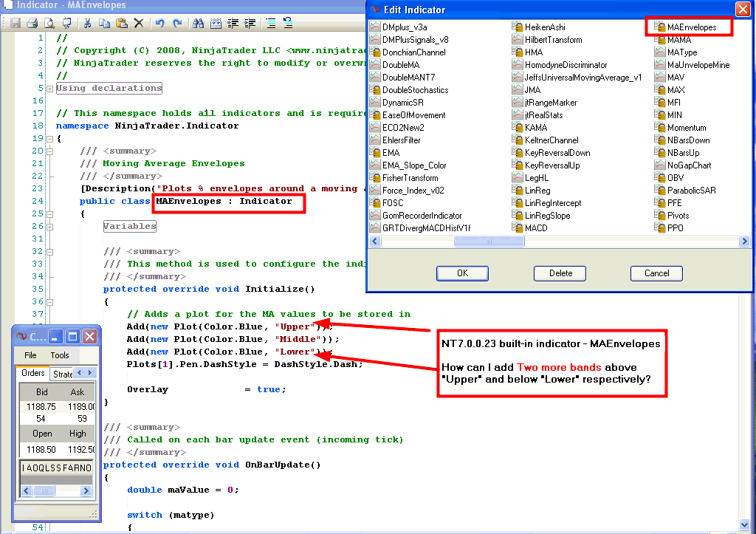The image size is (756, 534).
Task: Select the ParabolicSAR indicator
Action: [x=691, y=190]
